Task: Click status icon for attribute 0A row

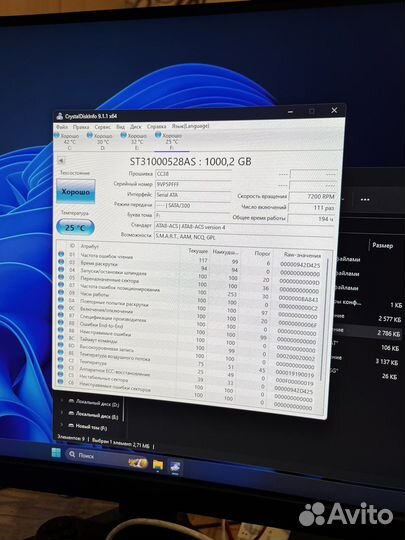Action: (x=61, y=300)
